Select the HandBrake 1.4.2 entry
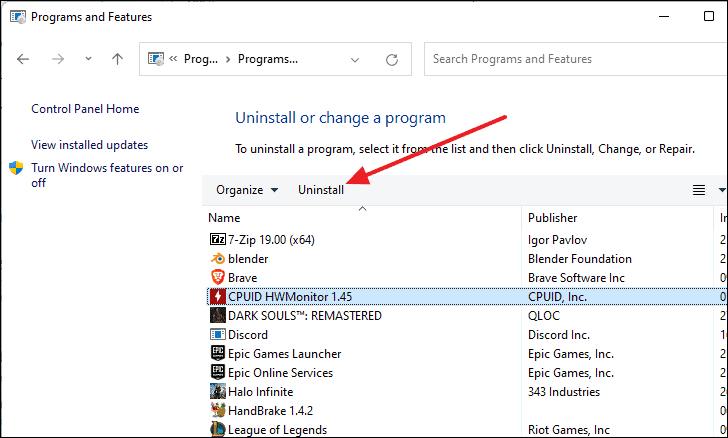The image size is (728, 438). tap(270, 411)
